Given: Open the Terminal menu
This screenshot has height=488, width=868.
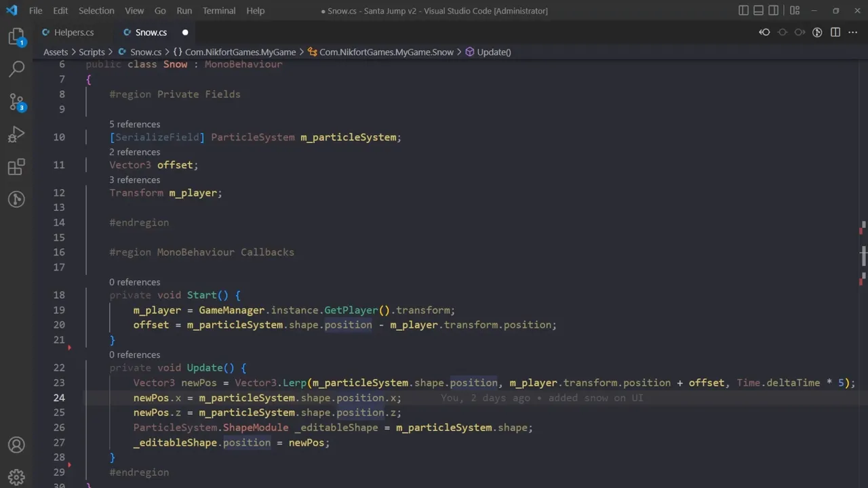Looking at the screenshot, I should tap(219, 11).
